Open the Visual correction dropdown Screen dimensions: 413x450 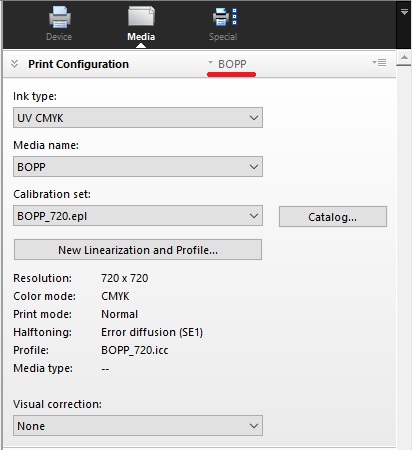pos(138,426)
